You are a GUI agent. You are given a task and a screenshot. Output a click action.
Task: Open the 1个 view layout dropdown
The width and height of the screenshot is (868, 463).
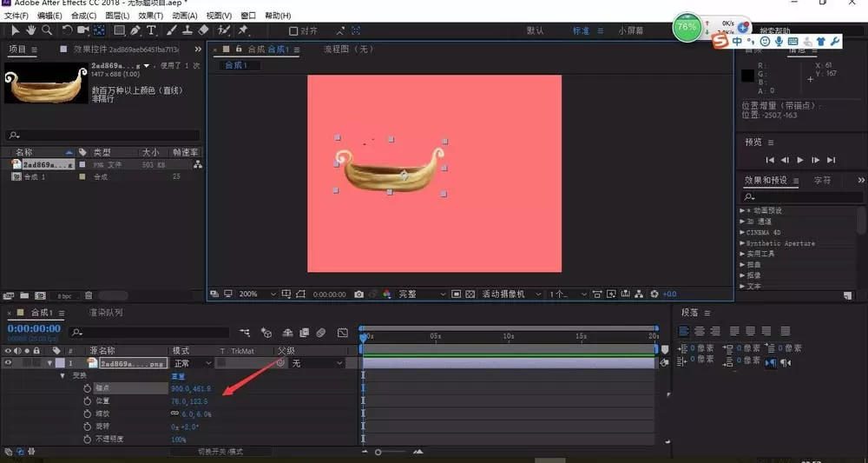point(568,294)
